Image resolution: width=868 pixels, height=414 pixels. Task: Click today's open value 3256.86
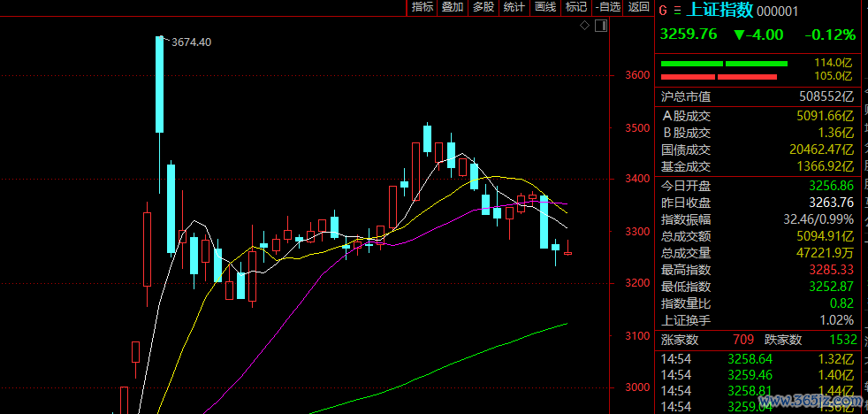click(x=832, y=185)
